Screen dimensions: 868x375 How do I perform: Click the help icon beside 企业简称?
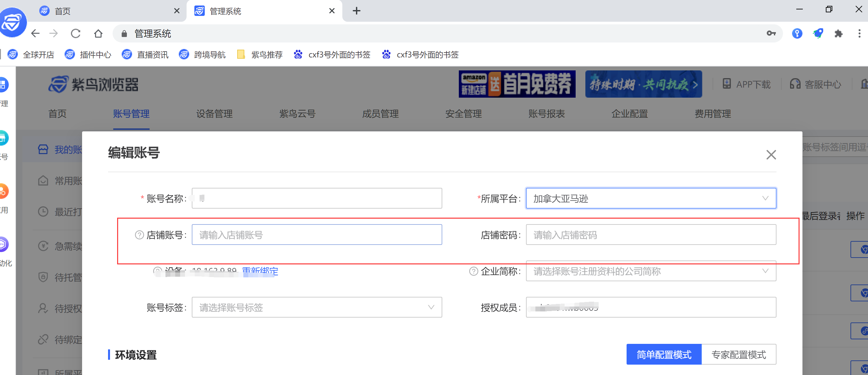click(473, 271)
